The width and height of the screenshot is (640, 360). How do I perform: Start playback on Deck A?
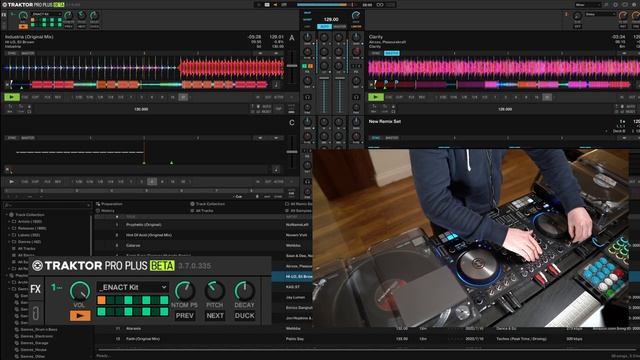[12, 97]
